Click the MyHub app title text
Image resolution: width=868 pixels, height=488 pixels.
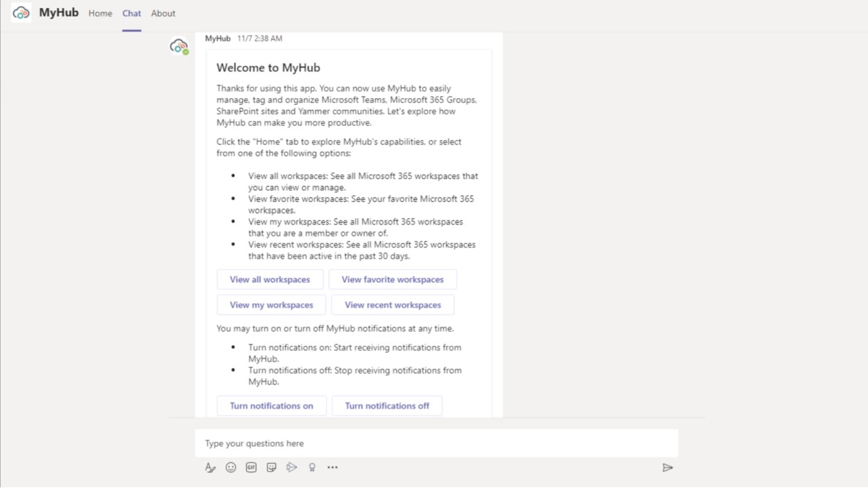pos(59,13)
